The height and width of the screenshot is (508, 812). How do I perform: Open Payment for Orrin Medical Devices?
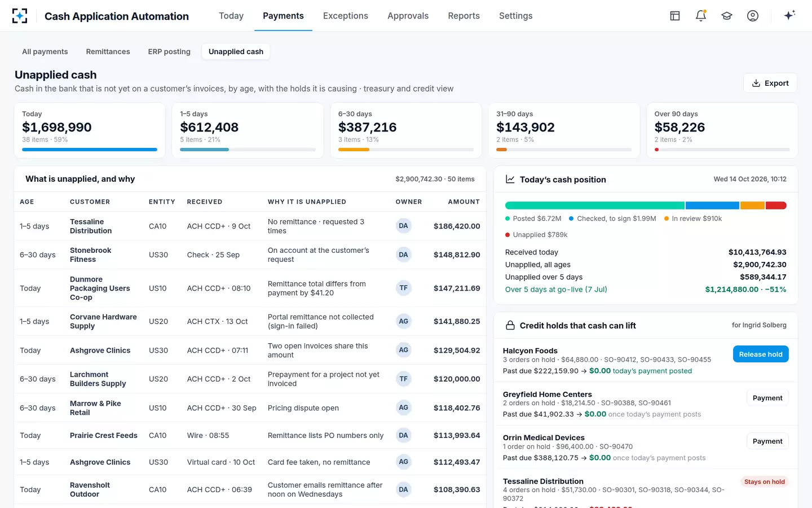click(x=767, y=441)
